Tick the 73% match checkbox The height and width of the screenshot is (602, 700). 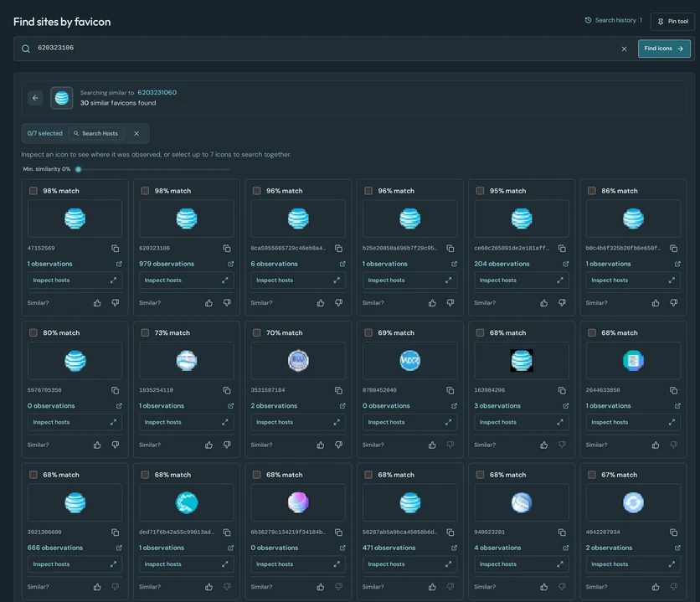pos(145,332)
